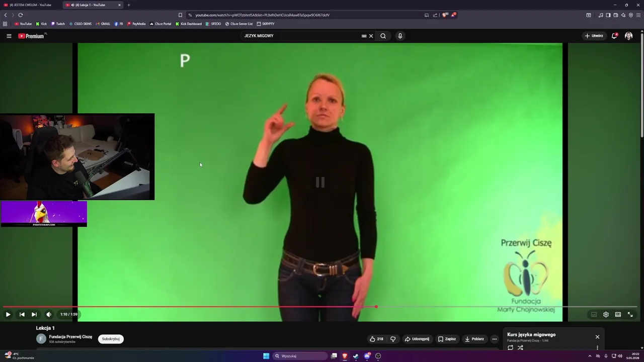Open the Twitch bookmark

pos(58,24)
